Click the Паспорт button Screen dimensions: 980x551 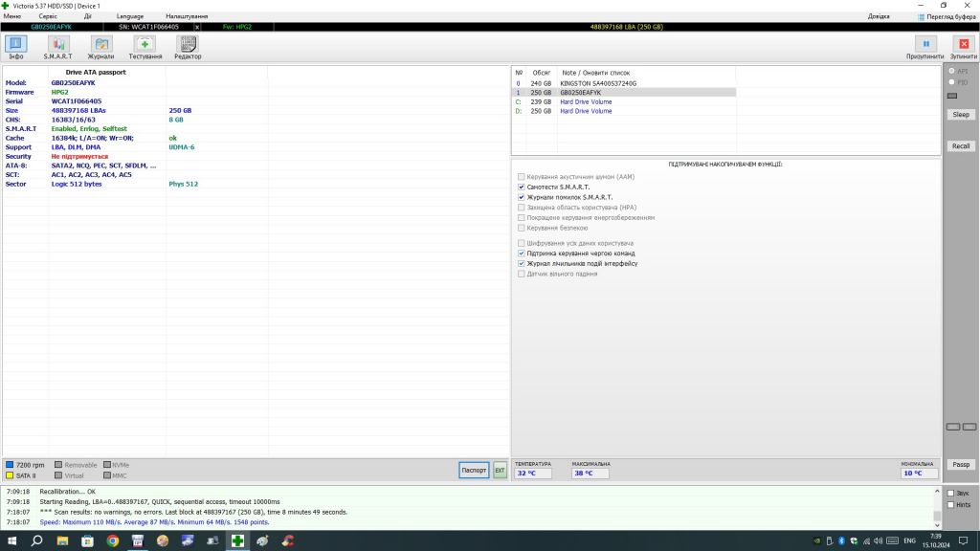pos(474,471)
